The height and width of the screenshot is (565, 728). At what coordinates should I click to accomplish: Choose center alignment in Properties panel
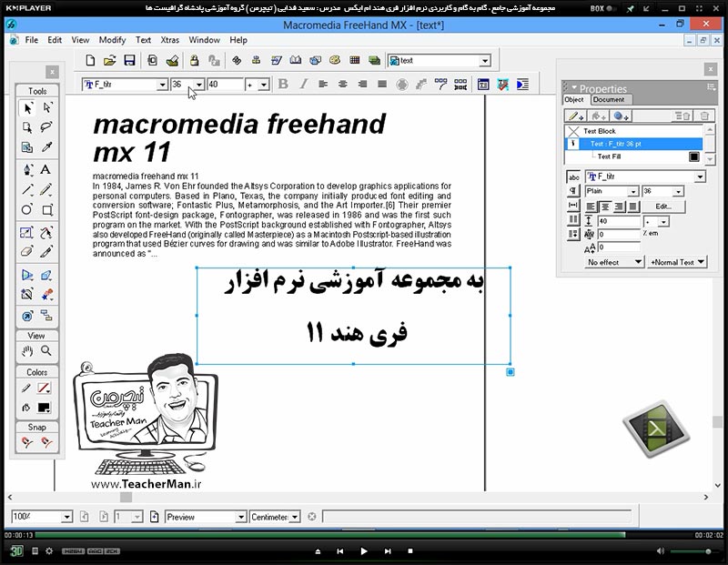pos(605,207)
